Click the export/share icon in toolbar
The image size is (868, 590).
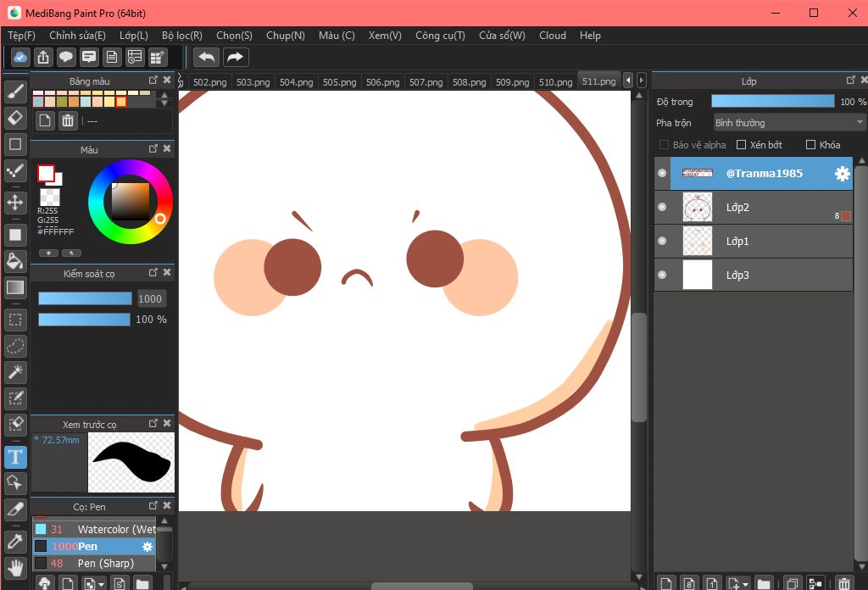43,57
